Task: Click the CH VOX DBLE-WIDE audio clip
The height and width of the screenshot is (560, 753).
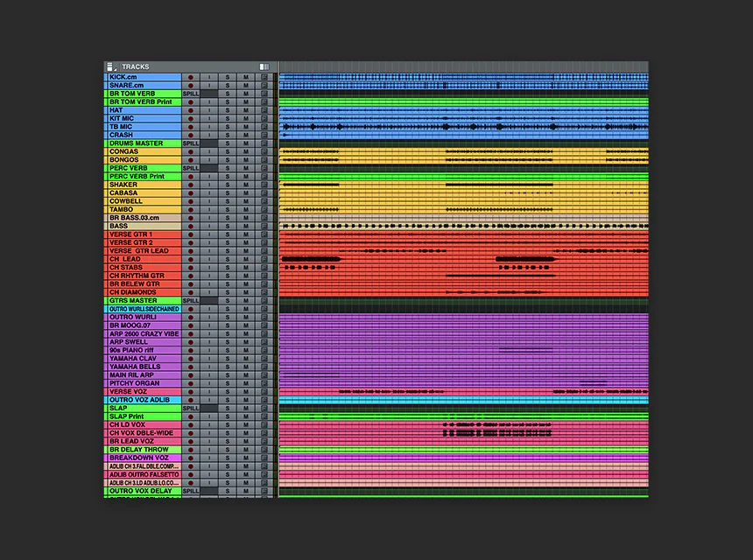Action: [x=496, y=433]
